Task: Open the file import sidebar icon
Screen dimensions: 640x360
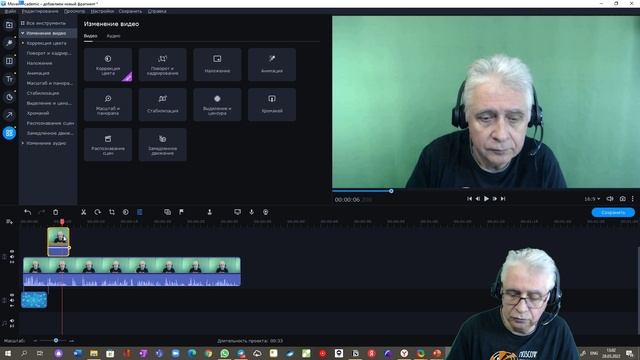Action: click(9, 25)
